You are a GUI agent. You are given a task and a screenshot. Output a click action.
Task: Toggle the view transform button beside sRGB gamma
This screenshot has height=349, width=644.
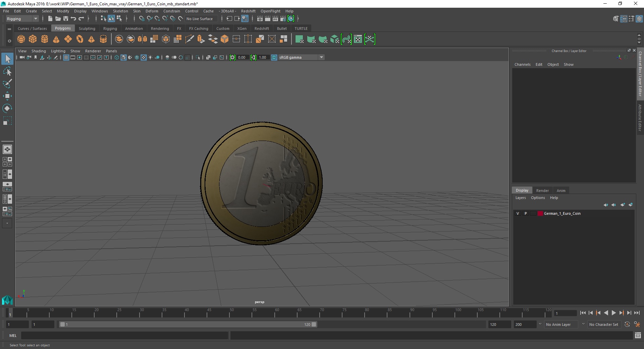coord(274,57)
